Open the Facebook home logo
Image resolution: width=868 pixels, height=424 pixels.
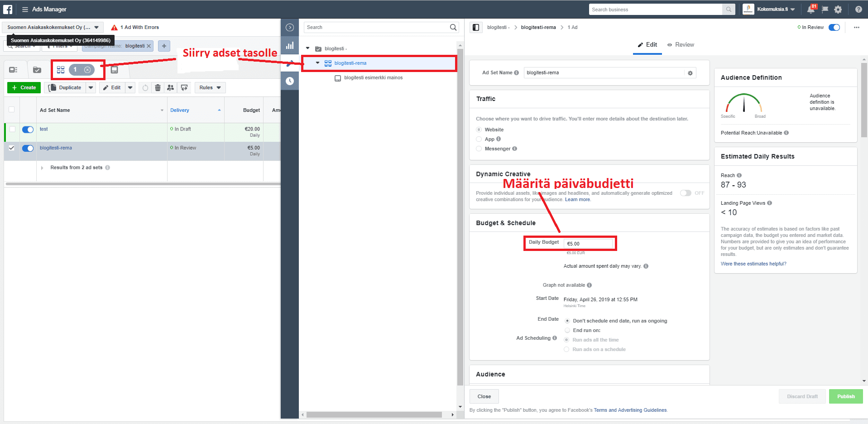(x=8, y=9)
